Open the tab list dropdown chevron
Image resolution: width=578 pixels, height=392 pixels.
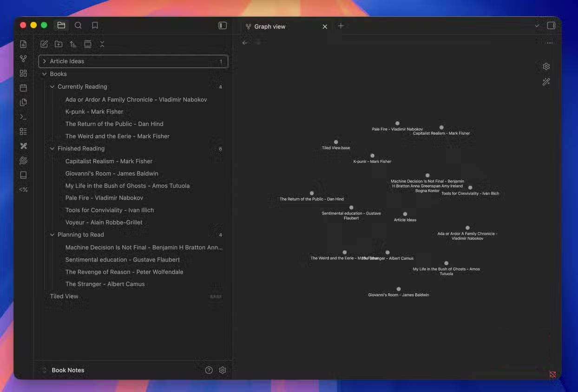pyautogui.click(x=537, y=26)
